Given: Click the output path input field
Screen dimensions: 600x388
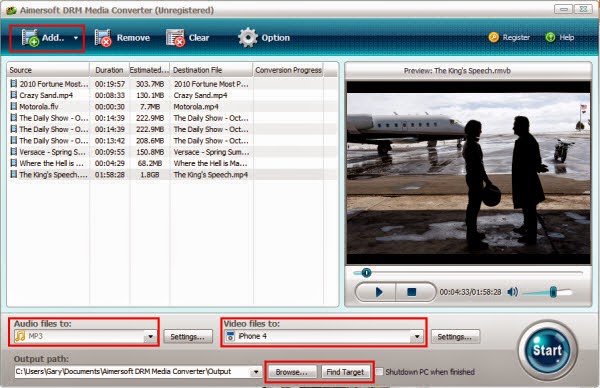Looking at the screenshot, I should 132,372.
